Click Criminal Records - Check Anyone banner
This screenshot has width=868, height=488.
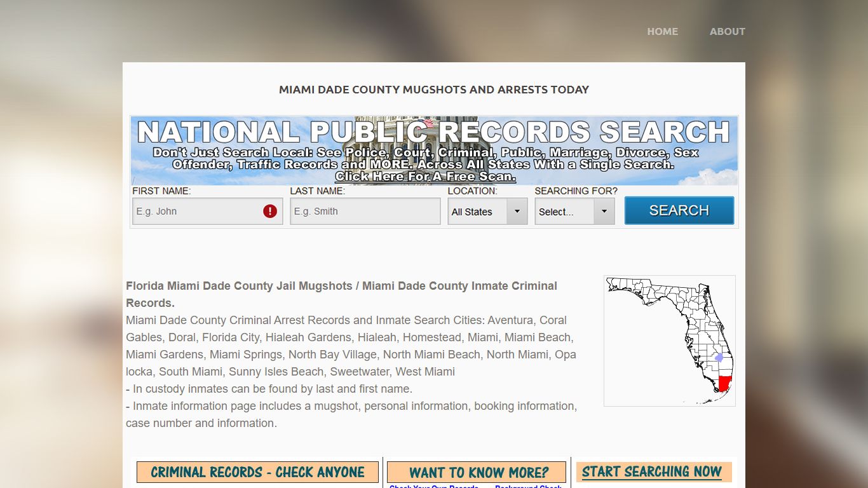point(257,472)
